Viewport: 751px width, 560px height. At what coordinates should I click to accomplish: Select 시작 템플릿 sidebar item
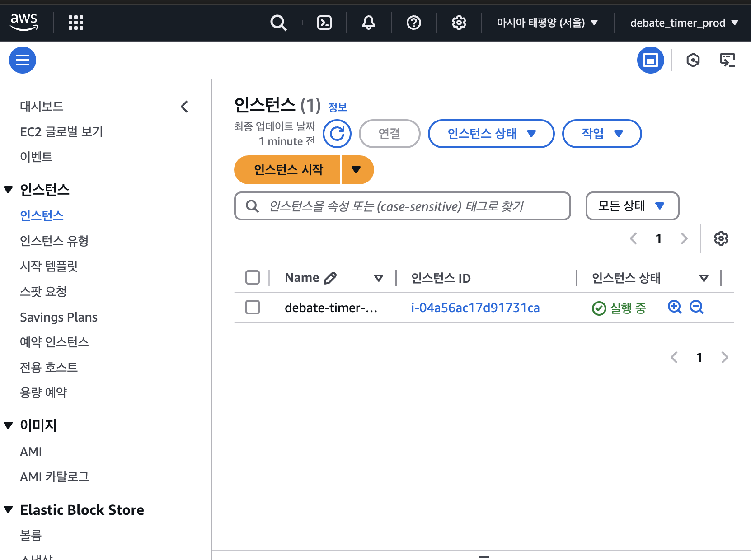pyautogui.click(x=49, y=266)
